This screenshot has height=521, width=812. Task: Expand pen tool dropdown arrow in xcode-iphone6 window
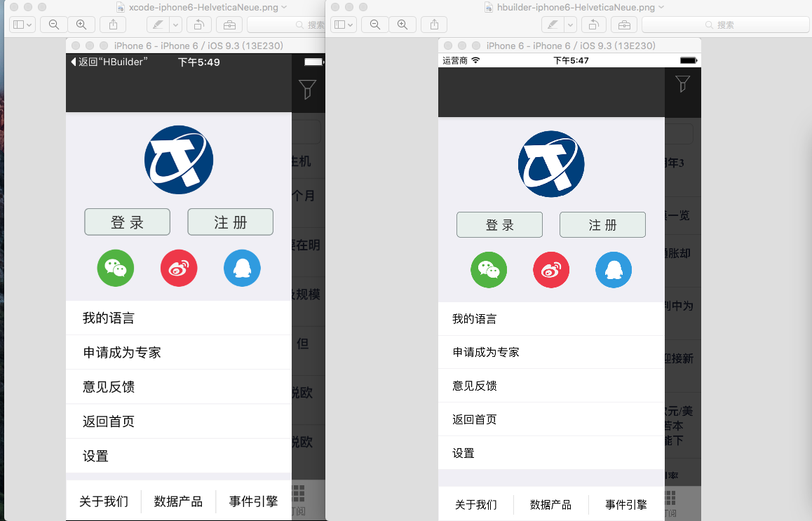pyautogui.click(x=175, y=25)
